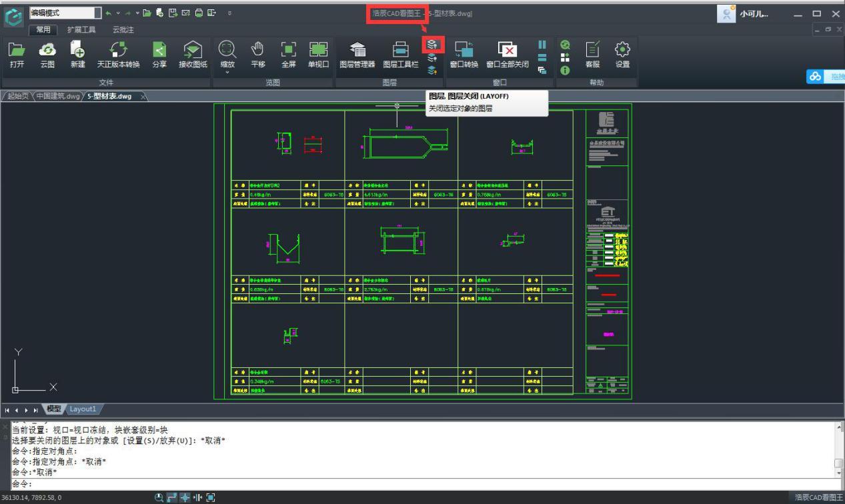Show the 图层工具栏 layer toolbar

[401, 54]
